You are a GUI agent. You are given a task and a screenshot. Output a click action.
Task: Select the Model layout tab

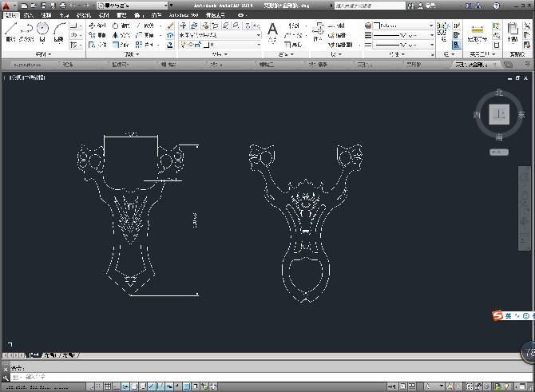pyautogui.click(x=34, y=355)
